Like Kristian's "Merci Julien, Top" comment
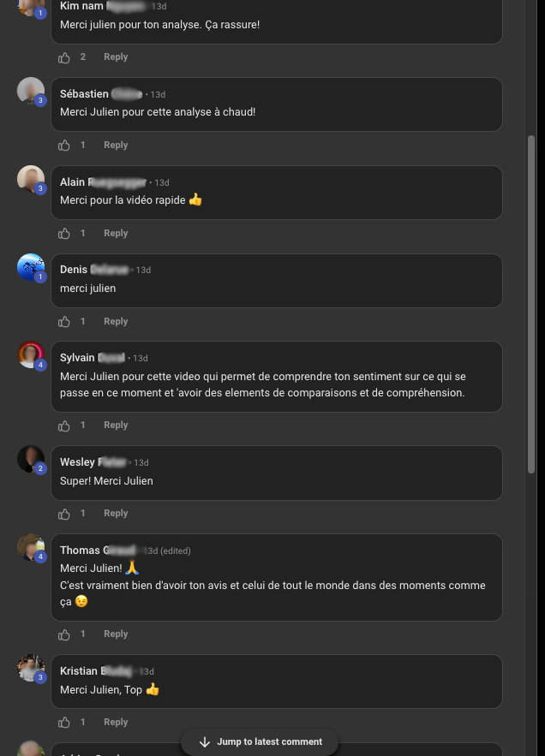 (x=64, y=723)
